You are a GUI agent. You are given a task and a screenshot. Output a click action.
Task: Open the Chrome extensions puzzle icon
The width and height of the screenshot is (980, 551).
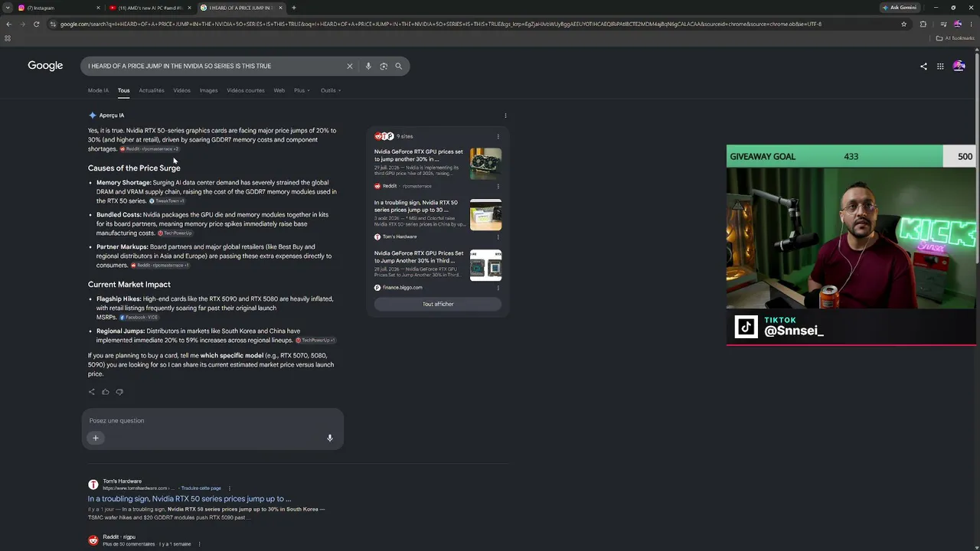pos(923,24)
